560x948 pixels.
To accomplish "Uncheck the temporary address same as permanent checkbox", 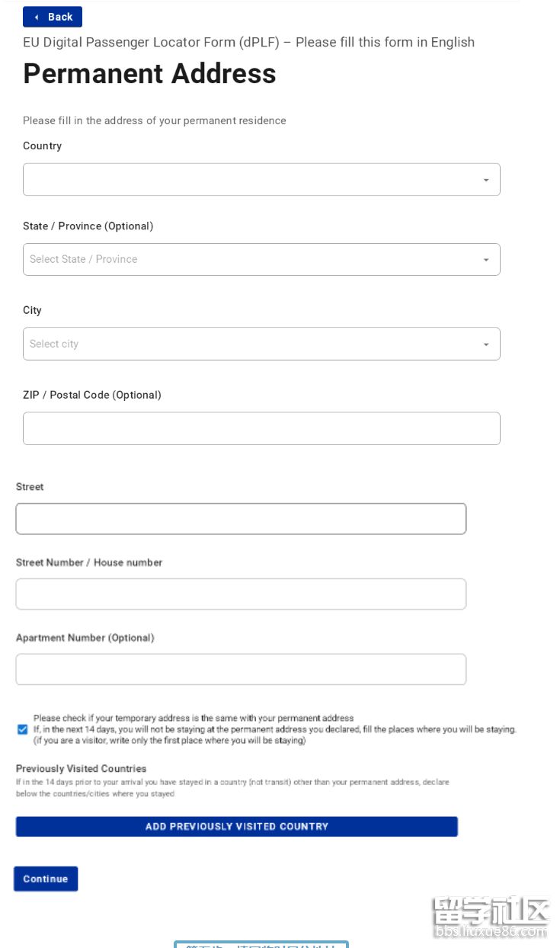I will tap(22, 729).
